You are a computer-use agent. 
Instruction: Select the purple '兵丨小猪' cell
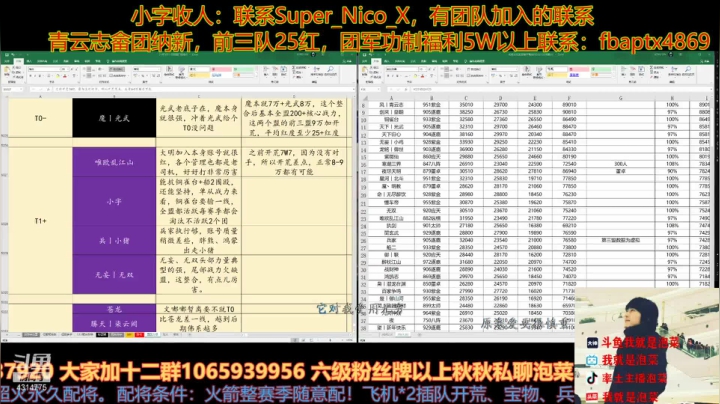[114, 240]
